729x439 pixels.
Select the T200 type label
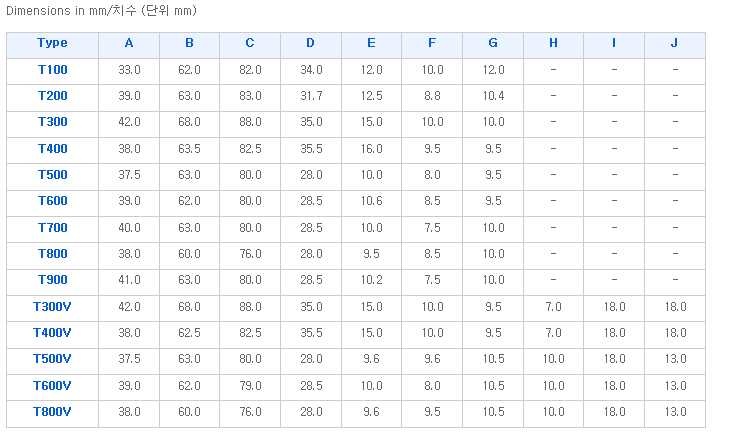click(53, 96)
